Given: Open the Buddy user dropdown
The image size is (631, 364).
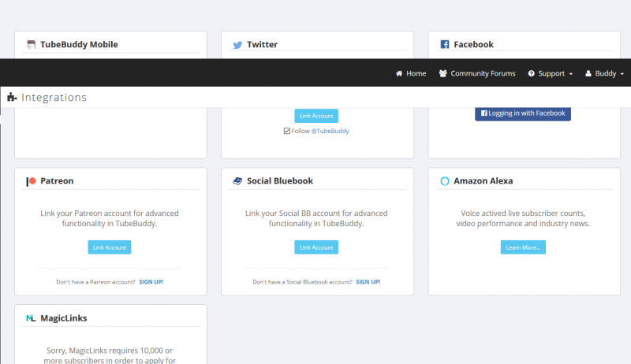Looking at the screenshot, I should tap(604, 73).
